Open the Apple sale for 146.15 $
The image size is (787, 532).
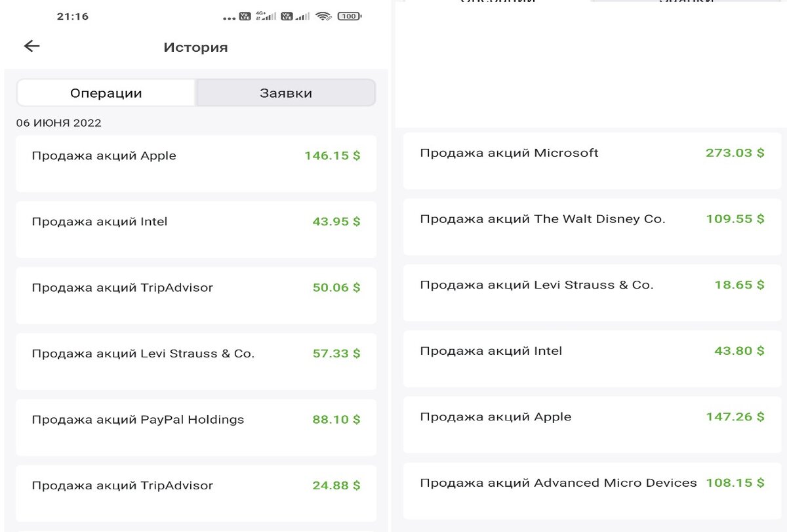pos(196,163)
